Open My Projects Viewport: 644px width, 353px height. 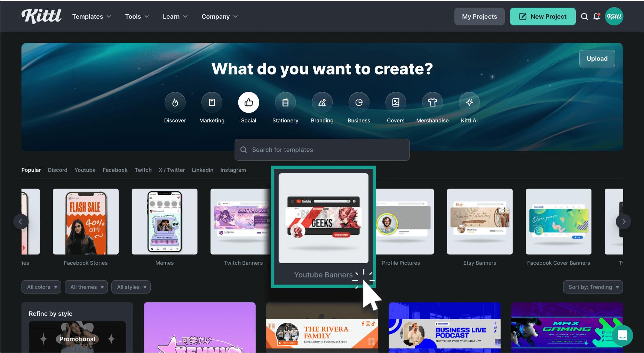[479, 16]
